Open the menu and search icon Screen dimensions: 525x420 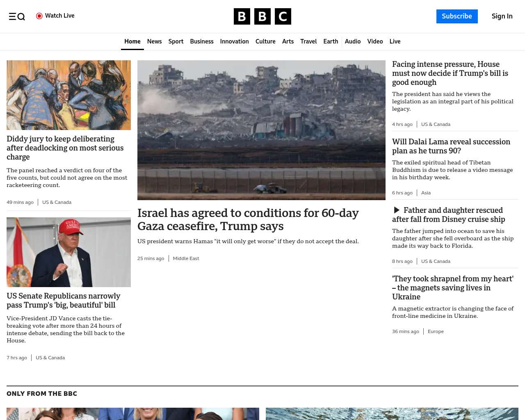coord(17,16)
